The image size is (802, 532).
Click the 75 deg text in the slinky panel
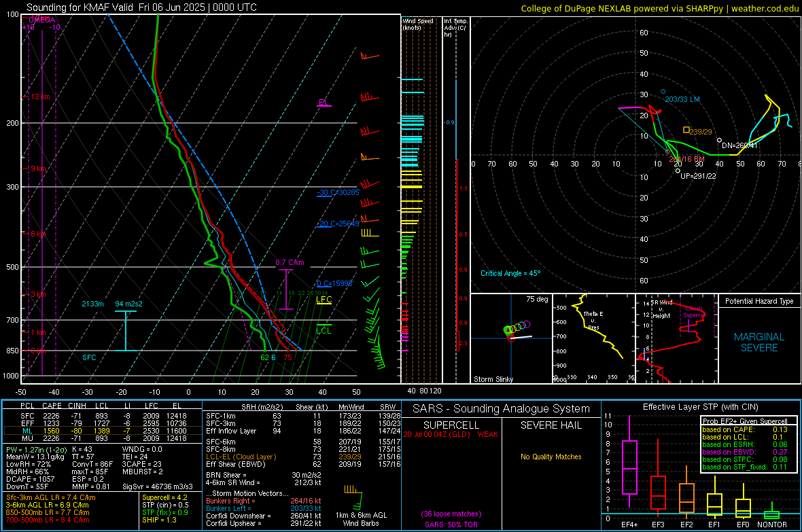pos(537,299)
